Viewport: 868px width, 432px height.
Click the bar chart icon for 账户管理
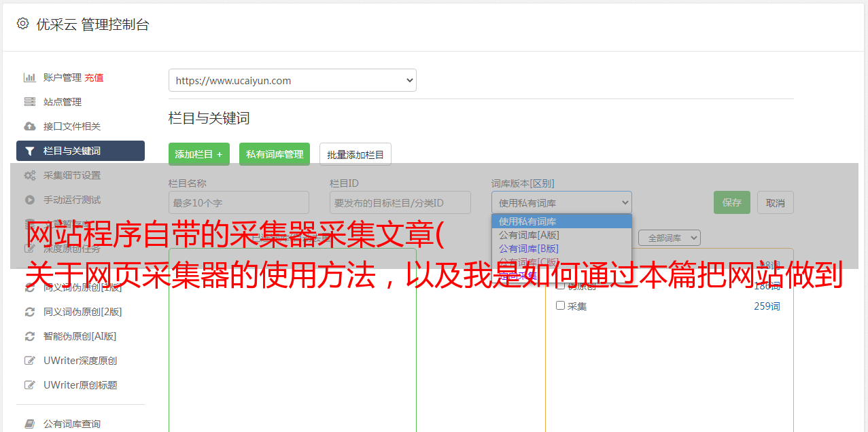[x=29, y=77]
